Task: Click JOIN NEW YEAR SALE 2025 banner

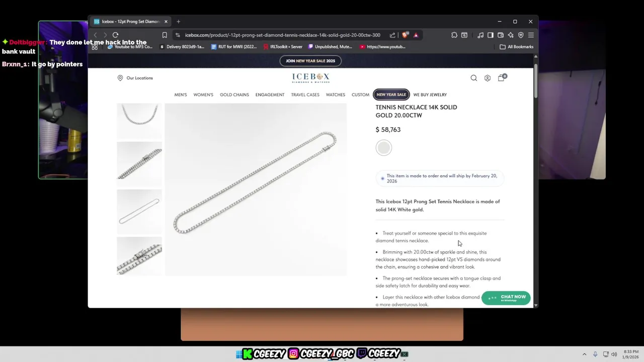Action: [x=310, y=61]
